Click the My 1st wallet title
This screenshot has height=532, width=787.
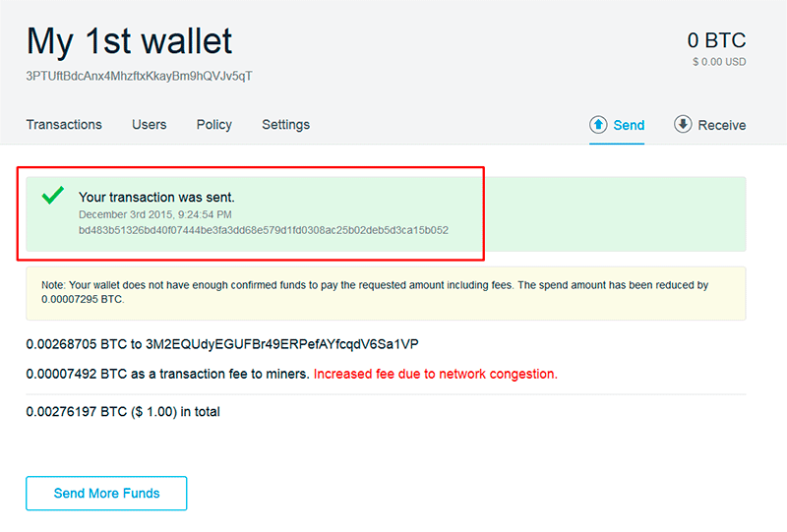pyautogui.click(x=130, y=41)
